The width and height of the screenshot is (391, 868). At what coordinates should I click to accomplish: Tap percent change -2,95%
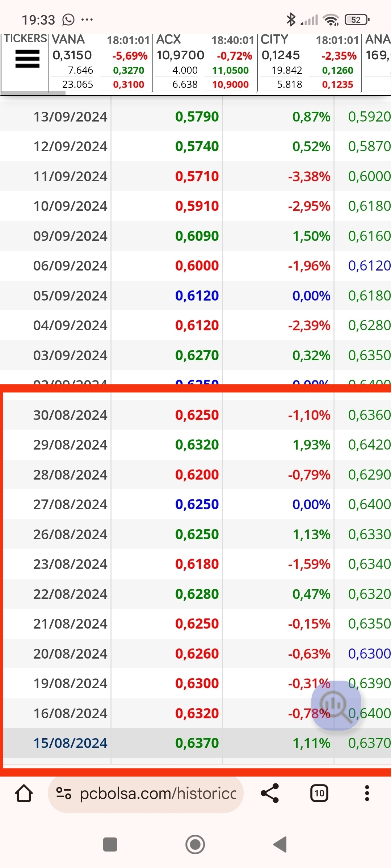pyautogui.click(x=309, y=206)
